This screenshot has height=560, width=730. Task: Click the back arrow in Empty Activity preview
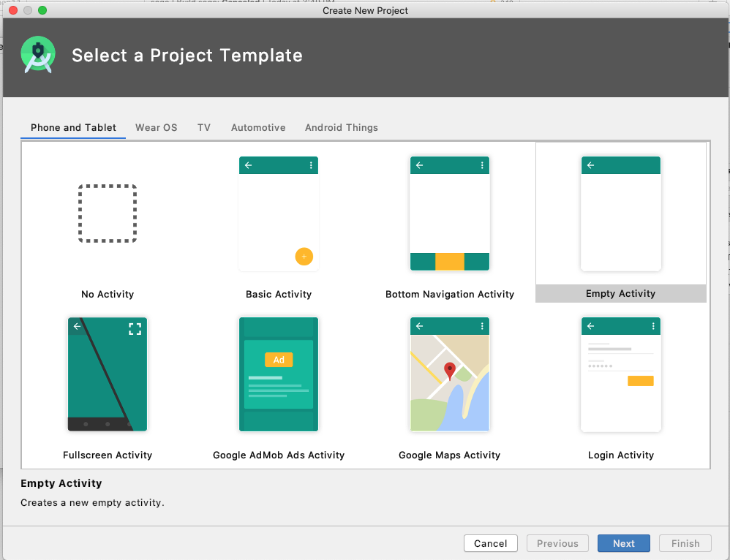[591, 165]
